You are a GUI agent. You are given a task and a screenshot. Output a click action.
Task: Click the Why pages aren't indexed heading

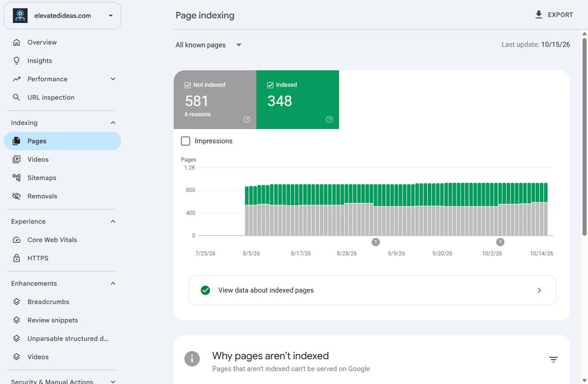[x=270, y=356]
